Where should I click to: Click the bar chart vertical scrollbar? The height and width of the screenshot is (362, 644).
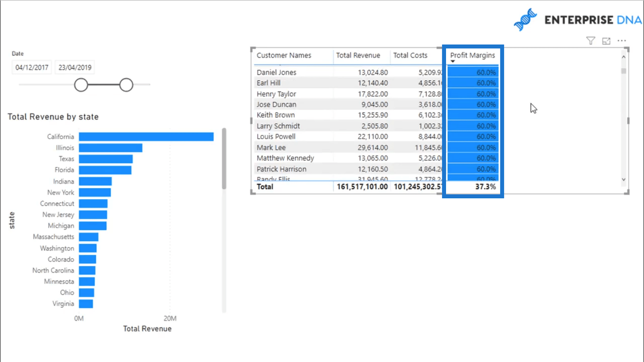(x=224, y=159)
